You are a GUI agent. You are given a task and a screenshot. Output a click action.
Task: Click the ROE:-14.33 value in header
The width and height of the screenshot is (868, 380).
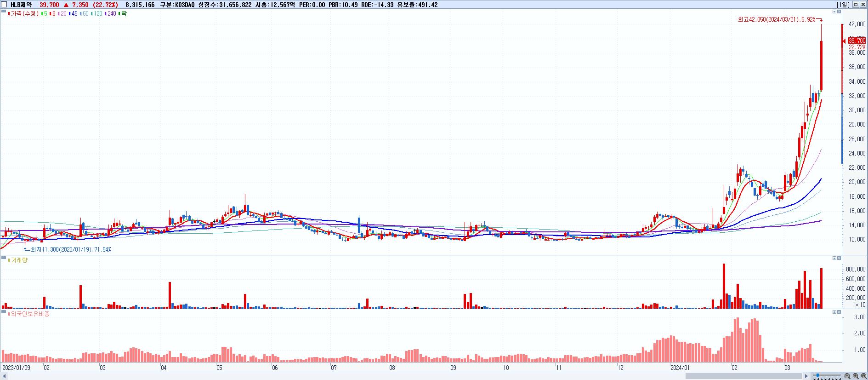(x=377, y=5)
